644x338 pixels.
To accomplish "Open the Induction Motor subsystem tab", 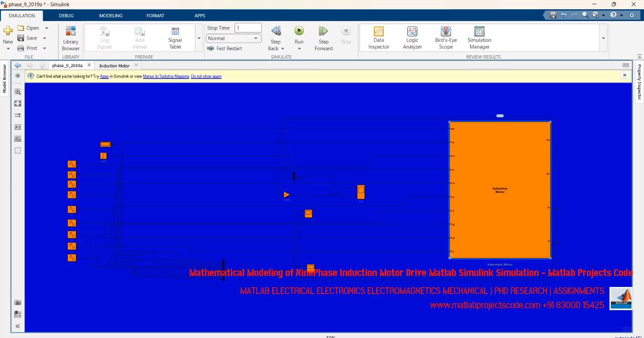I will click(x=114, y=65).
